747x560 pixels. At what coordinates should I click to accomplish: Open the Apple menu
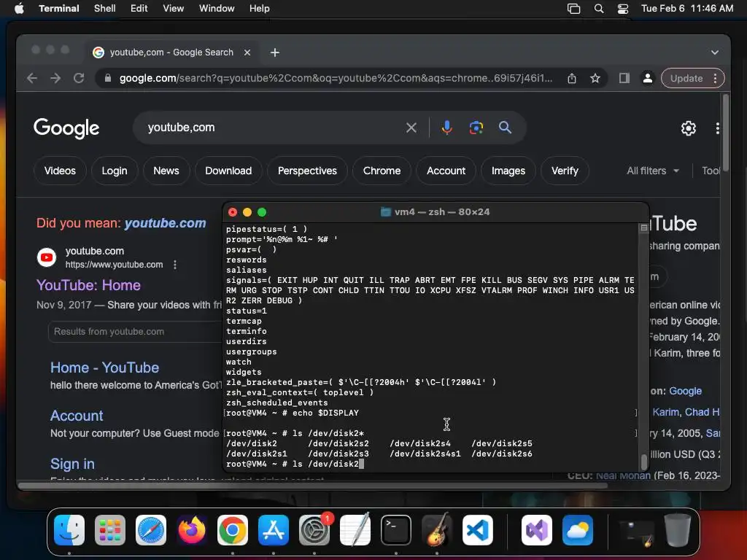(19, 9)
